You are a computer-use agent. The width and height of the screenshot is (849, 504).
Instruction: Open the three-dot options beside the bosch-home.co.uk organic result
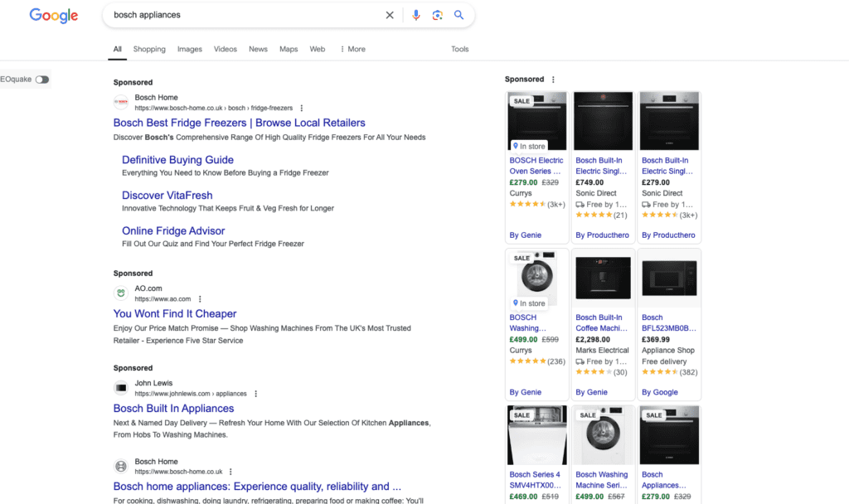(x=230, y=472)
